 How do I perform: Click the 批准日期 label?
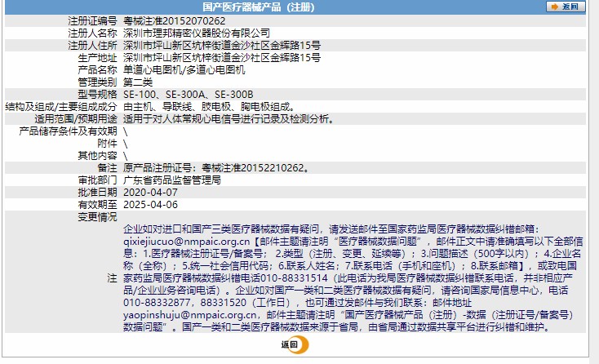(97, 192)
